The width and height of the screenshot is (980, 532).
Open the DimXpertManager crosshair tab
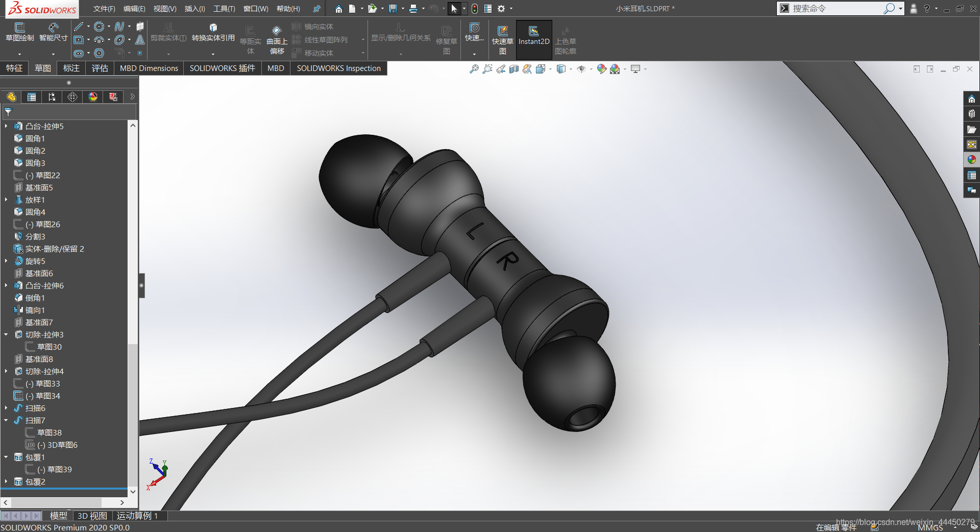pyautogui.click(x=72, y=97)
